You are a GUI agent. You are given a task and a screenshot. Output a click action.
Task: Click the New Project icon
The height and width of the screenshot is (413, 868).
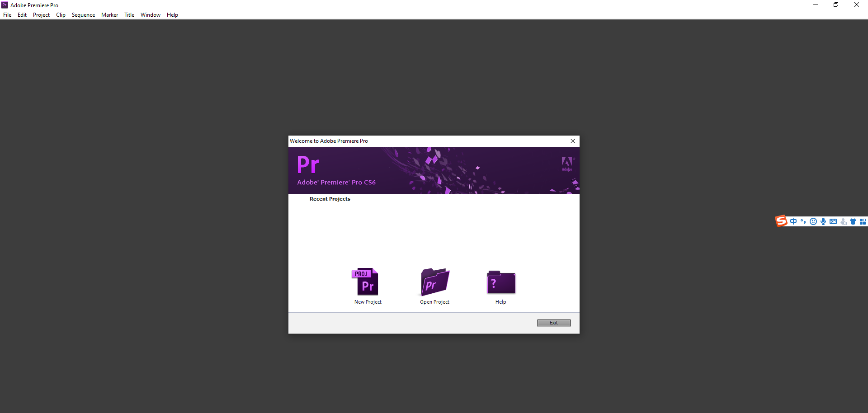(x=365, y=282)
